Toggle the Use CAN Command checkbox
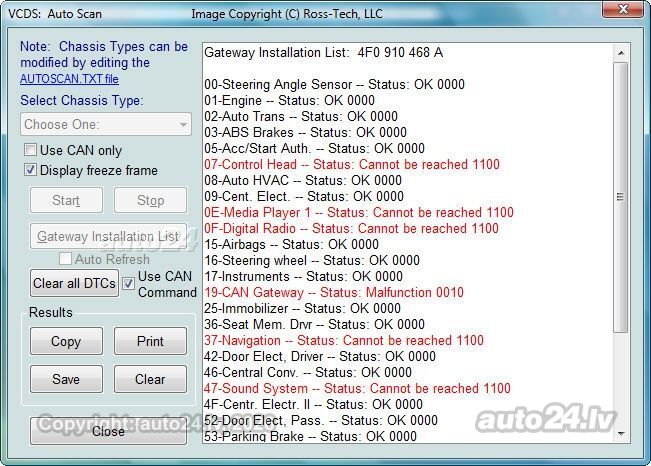Screen dimensions: 651x466 (x=128, y=284)
